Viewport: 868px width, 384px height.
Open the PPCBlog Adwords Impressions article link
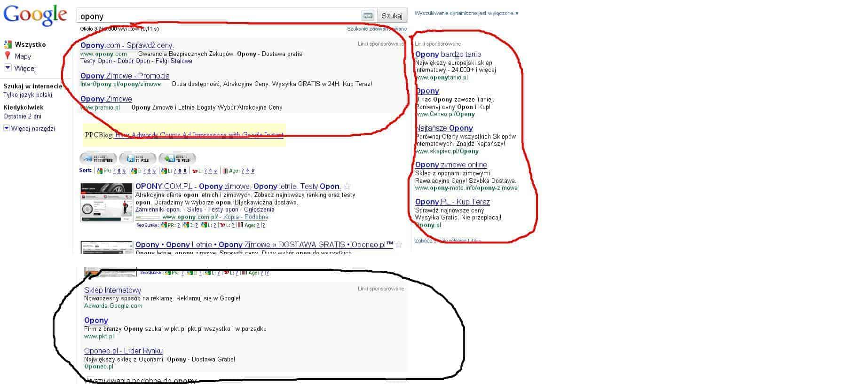pyautogui.click(x=199, y=135)
